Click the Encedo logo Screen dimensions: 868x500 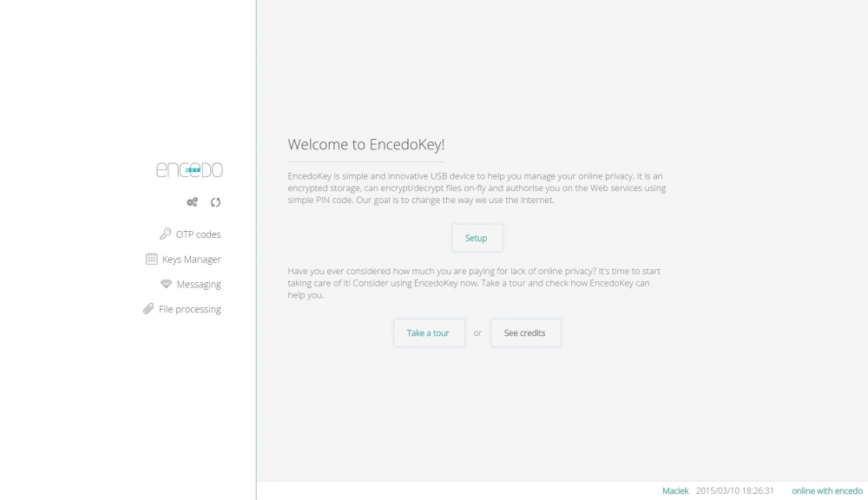pos(189,169)
